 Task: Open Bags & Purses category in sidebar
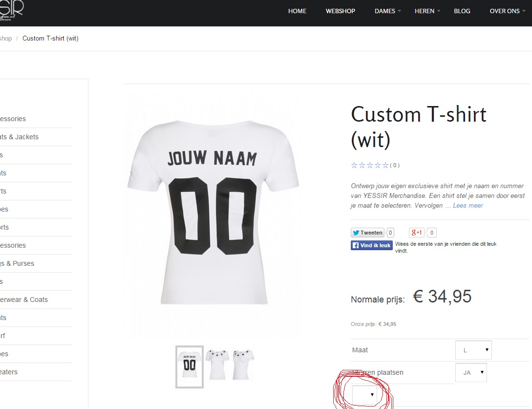click(x=17, y=263)
